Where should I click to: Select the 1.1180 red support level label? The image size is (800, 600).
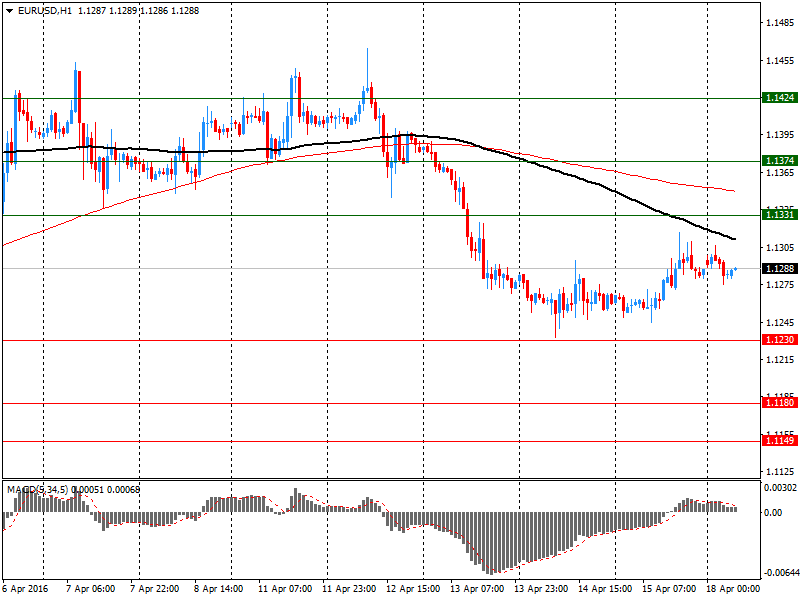coord(780,403)
